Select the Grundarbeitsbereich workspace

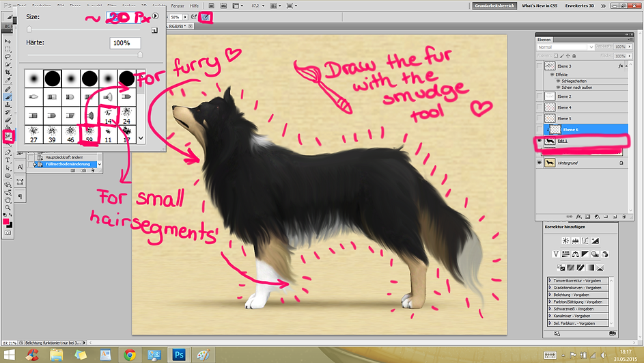pos(494,5)
